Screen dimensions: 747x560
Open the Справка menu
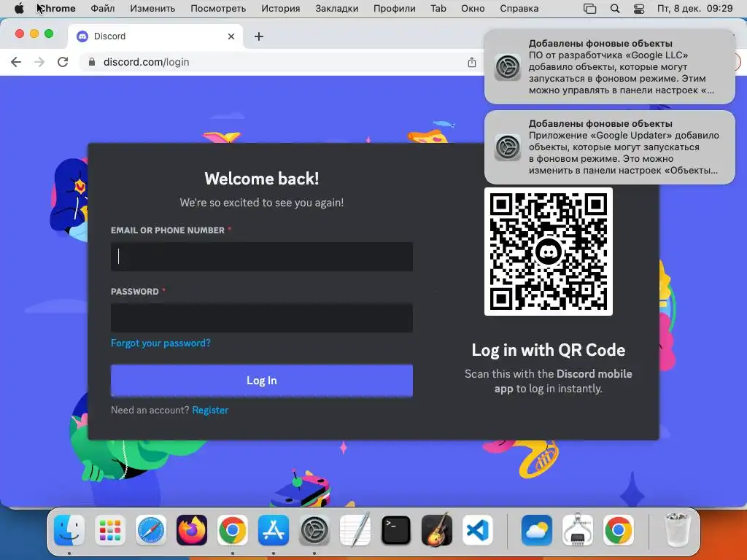(519, 9)
